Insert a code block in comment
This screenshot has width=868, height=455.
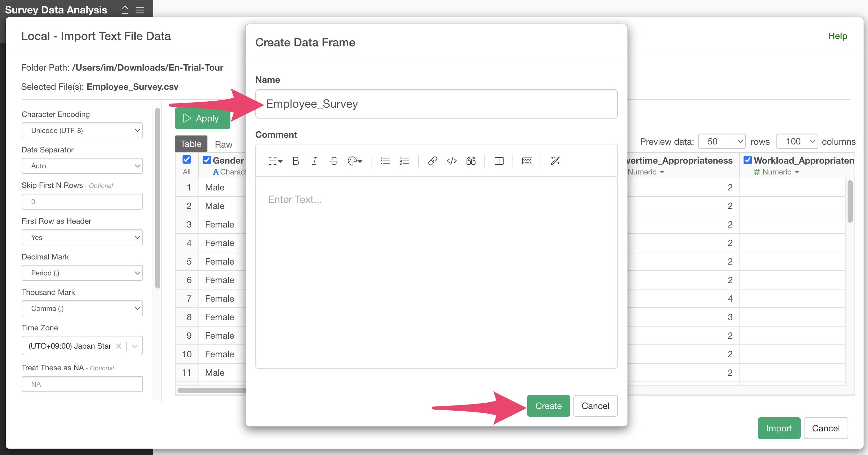pos(452,161)
